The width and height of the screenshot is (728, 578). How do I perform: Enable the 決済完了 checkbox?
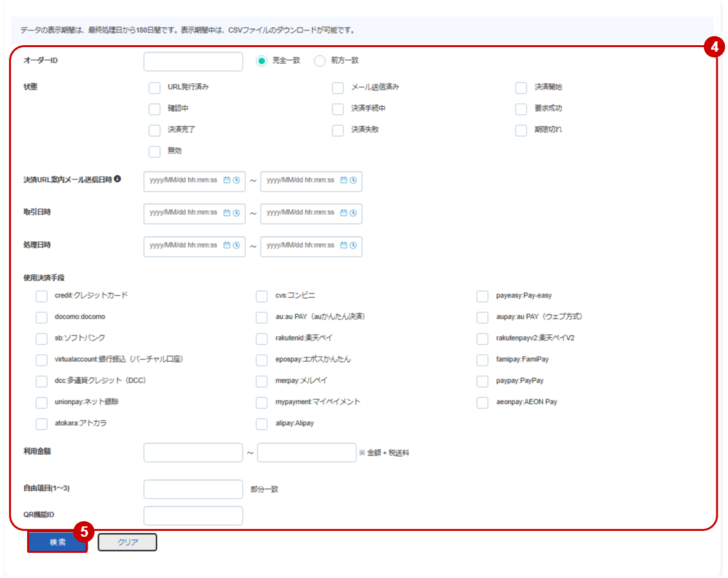tap(155, 130)
